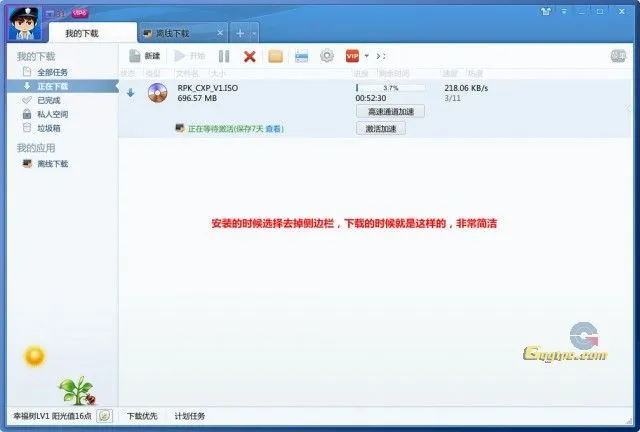
Task: Click the offline icon before 正在等待激活
Action: coord(180,128)
